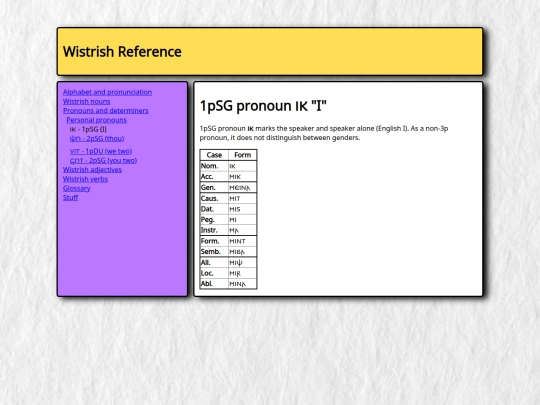Click the MINT form cell

tap(242, 241)
